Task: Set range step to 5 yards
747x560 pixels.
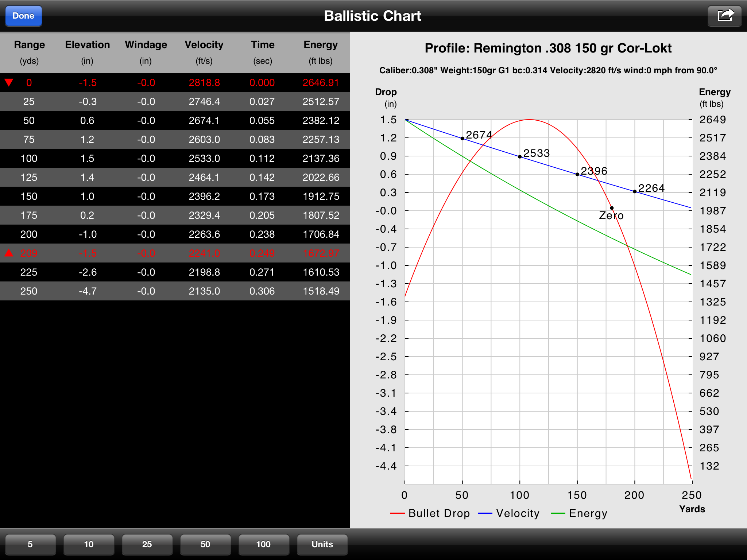Action: click(x=30, y=544)
